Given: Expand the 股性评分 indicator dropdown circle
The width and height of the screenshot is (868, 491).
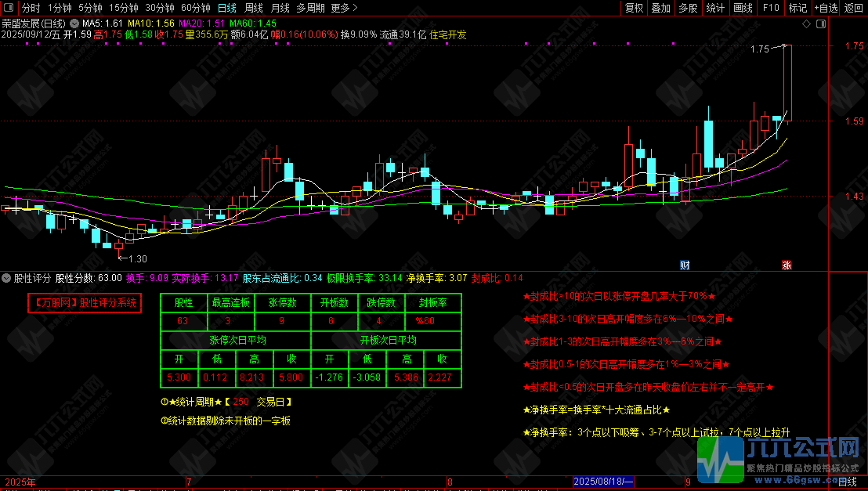Looking at the screenshot, I should (6, 278).
